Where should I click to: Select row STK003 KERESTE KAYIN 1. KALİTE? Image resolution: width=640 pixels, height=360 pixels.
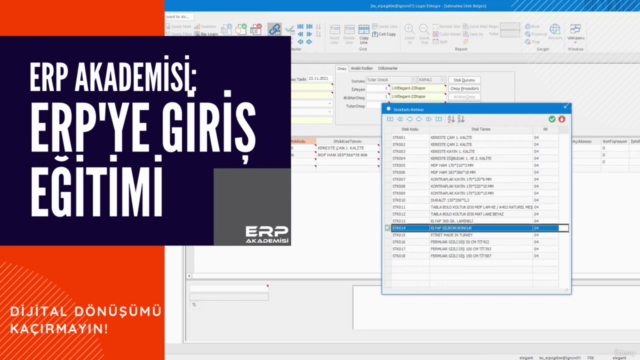[475, 151]
